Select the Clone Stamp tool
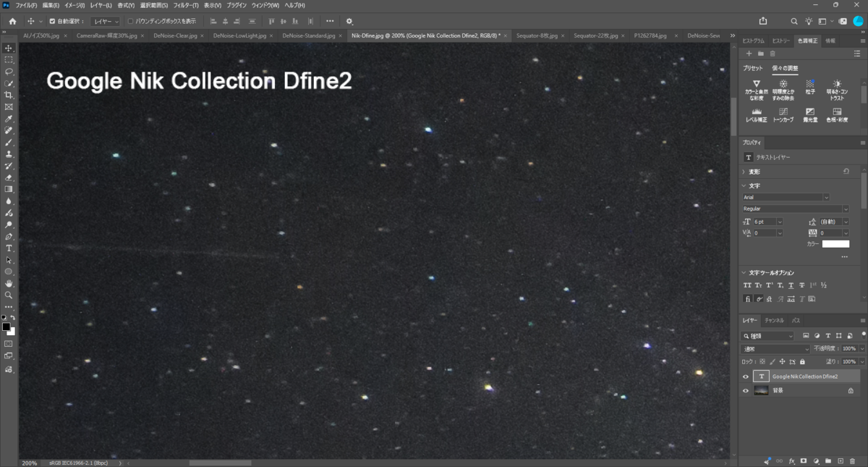 coord(9,154)
